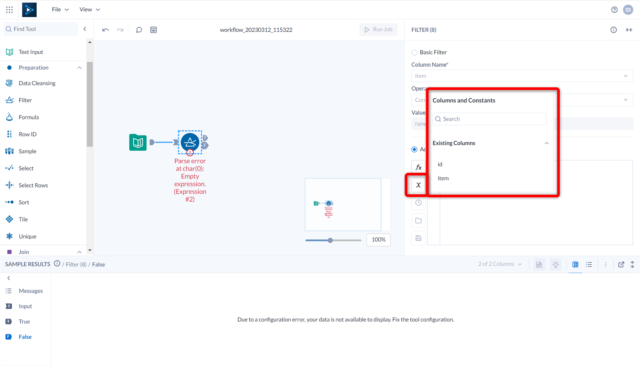Open the View menu
The height and width of the screenshot is (366, 640).
[89, 9]
